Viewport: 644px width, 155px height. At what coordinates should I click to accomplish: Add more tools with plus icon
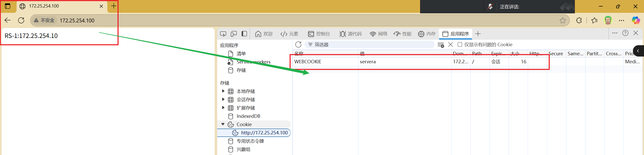[x=478, y=34]
